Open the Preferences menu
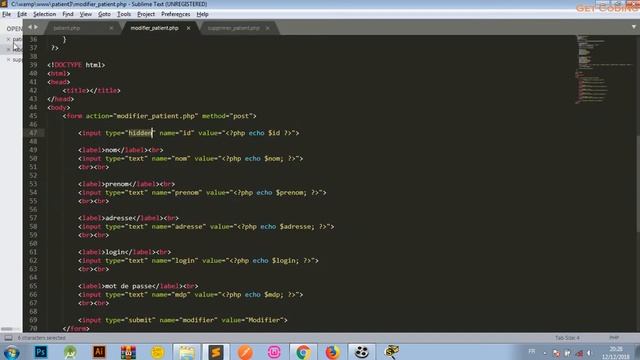Viewport: 640px width, 360px height. pyautogui.click(x=176, y=14)
